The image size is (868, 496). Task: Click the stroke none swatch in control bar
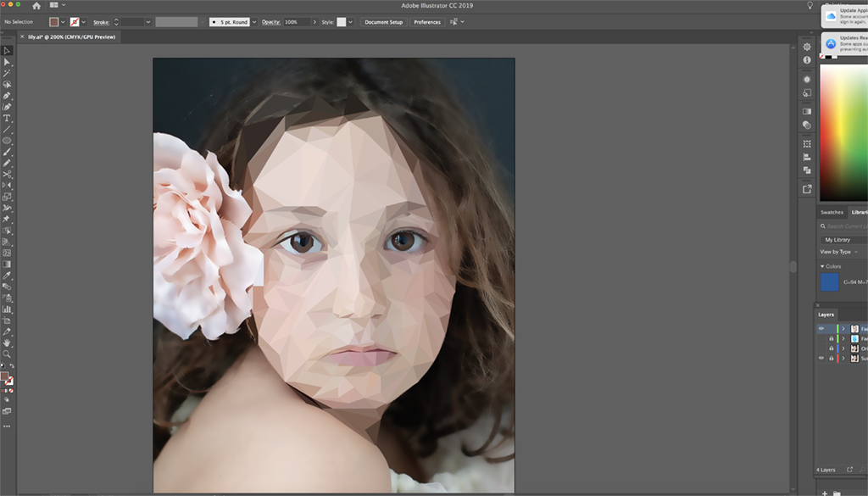click(x=75, y=22)
